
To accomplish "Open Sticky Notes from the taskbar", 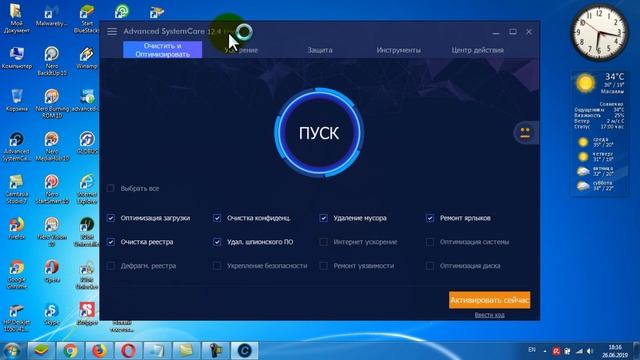I will tap(186, 350).
